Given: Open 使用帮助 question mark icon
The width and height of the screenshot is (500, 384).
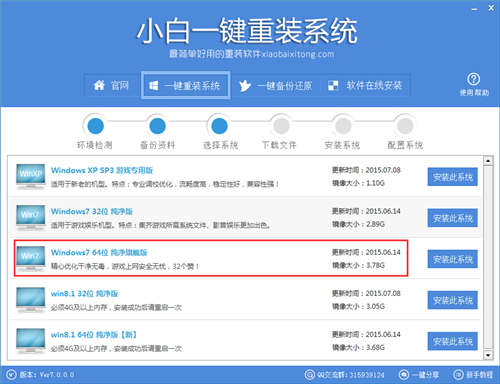Looking at the screenshot, I should 474,79.
